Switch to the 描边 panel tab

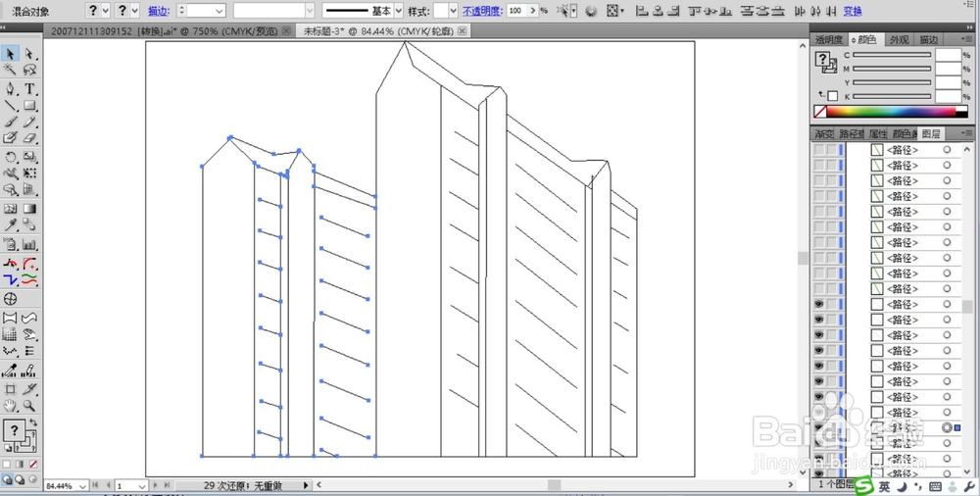(929, 39)
